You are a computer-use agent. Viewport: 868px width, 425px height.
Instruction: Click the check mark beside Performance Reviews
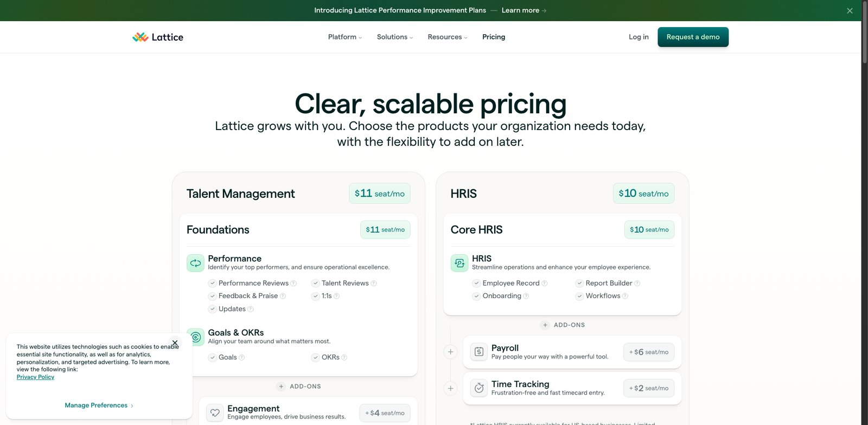pos(213,283)
